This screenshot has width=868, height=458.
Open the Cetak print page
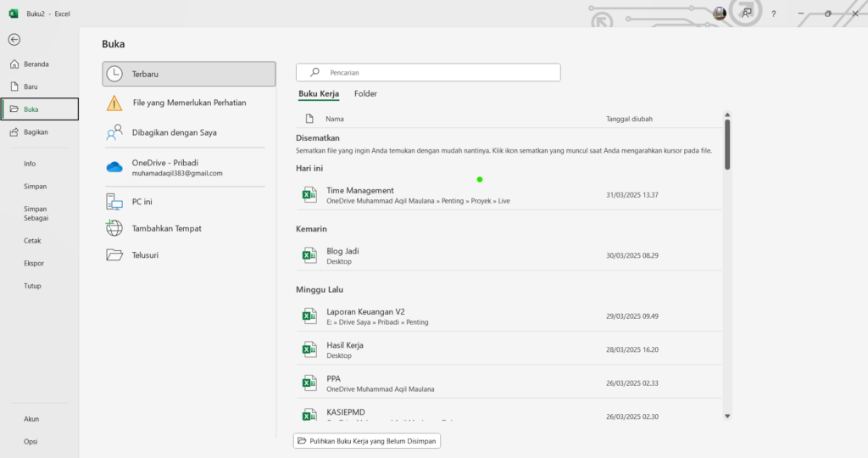pos(32,240)
